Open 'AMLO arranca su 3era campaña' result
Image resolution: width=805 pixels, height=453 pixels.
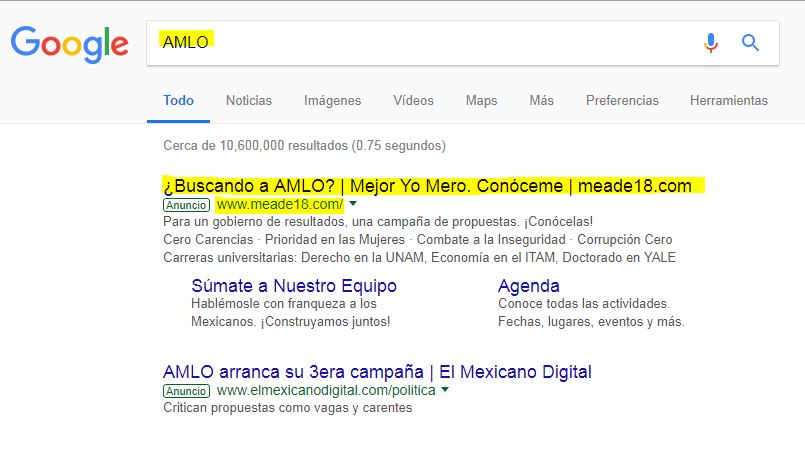point(377,371)
